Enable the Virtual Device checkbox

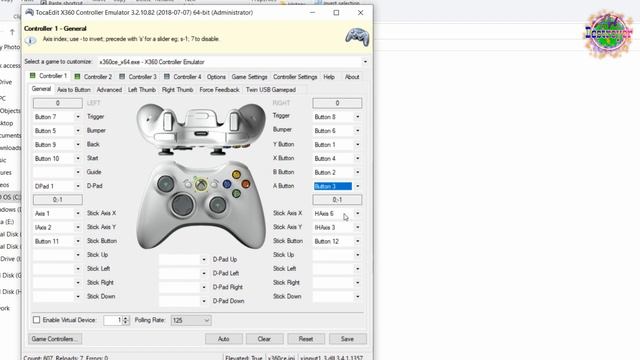pos(36,320)
